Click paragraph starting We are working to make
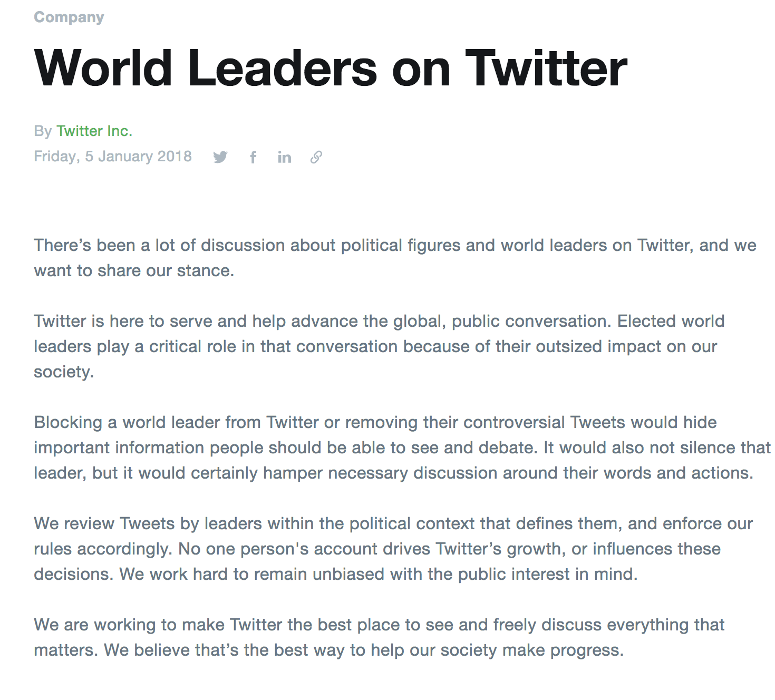Image resolution: width=775 pixels, height=700 pixels. pyautogui.click(x=379, y=637)
